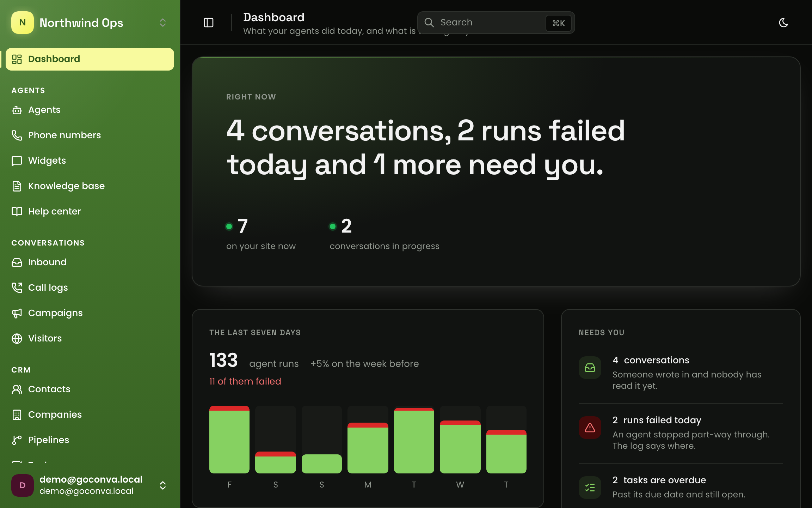Click the inbox icon beside 4 conversations
This screenshot has height=508, width=812.
pyautogui.click(x=590, y=368)
